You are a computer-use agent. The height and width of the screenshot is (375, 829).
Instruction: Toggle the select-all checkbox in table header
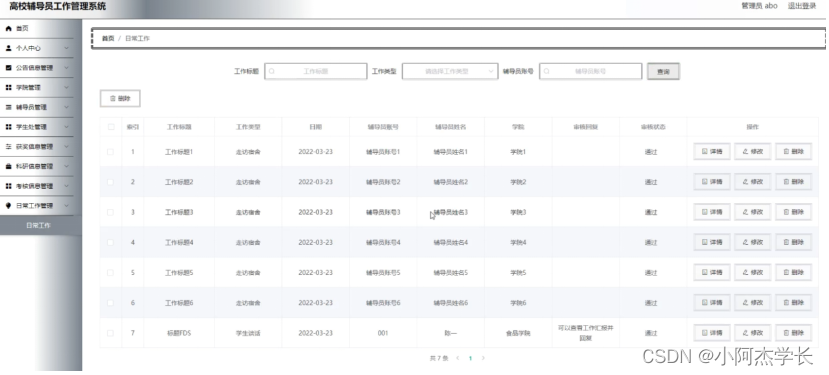point(110,127)
